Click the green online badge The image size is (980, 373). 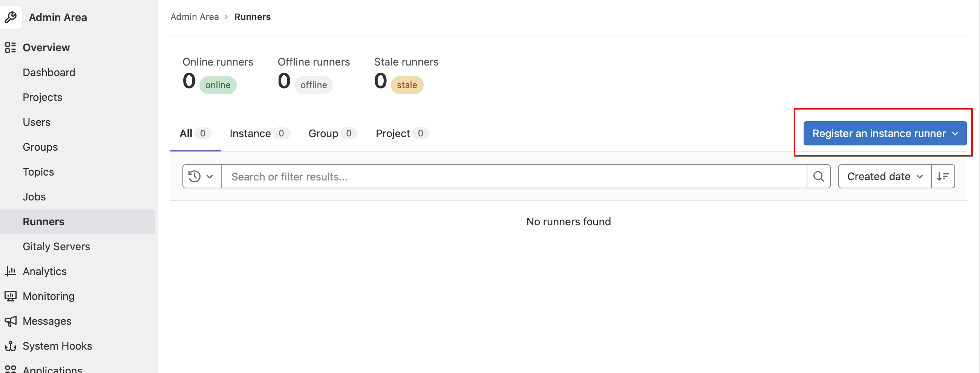pos(217,85)
